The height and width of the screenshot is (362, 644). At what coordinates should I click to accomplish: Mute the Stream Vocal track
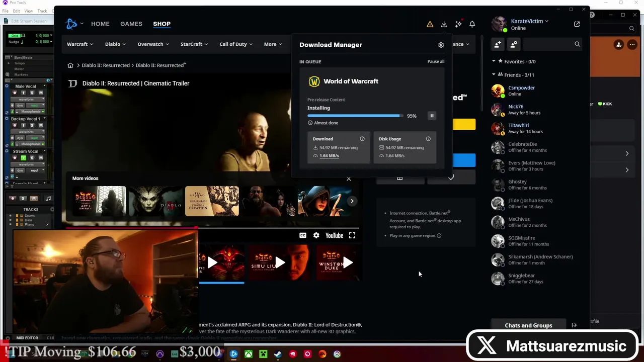click(x=41, y=158)
